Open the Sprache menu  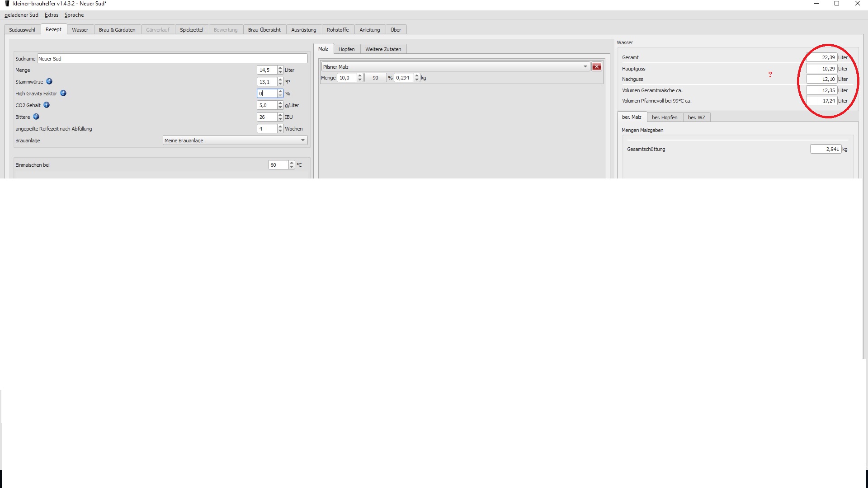[x=74, y=15]
